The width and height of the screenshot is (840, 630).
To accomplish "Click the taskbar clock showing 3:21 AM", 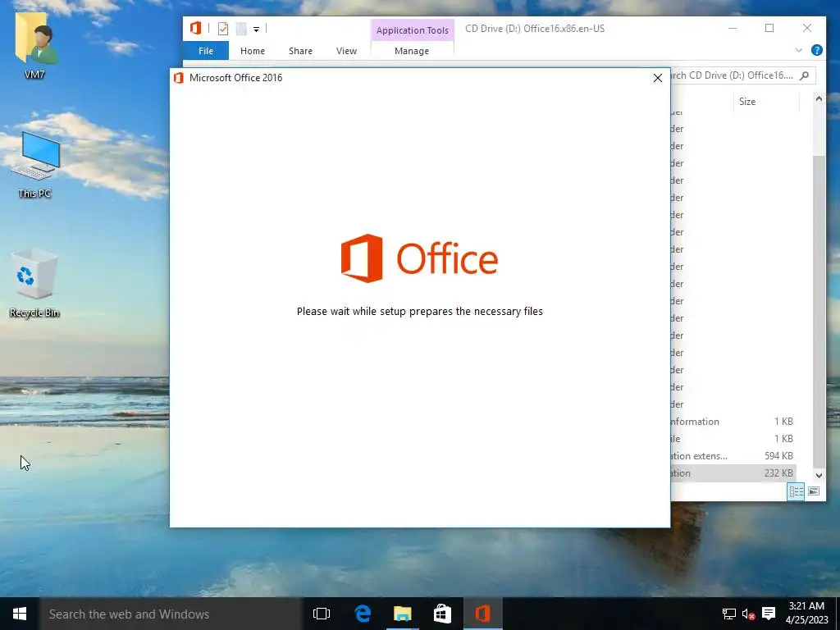I will tap(807, 614).
